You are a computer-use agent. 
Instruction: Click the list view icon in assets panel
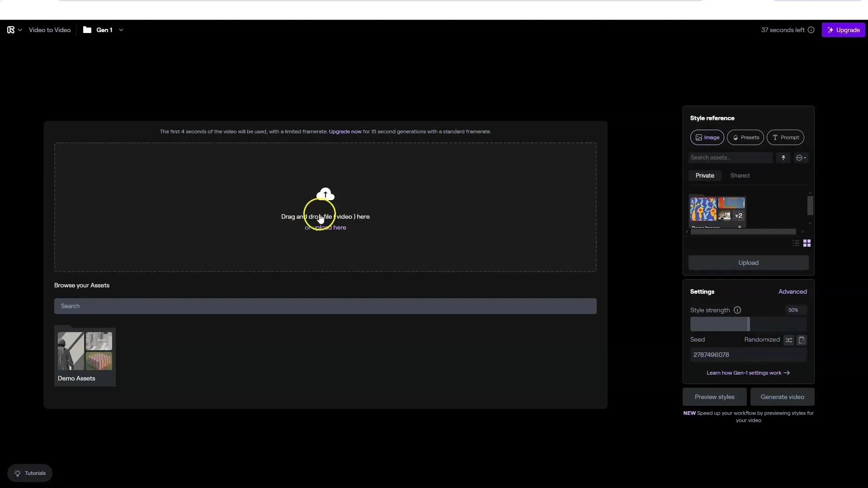tap(796, 243)
